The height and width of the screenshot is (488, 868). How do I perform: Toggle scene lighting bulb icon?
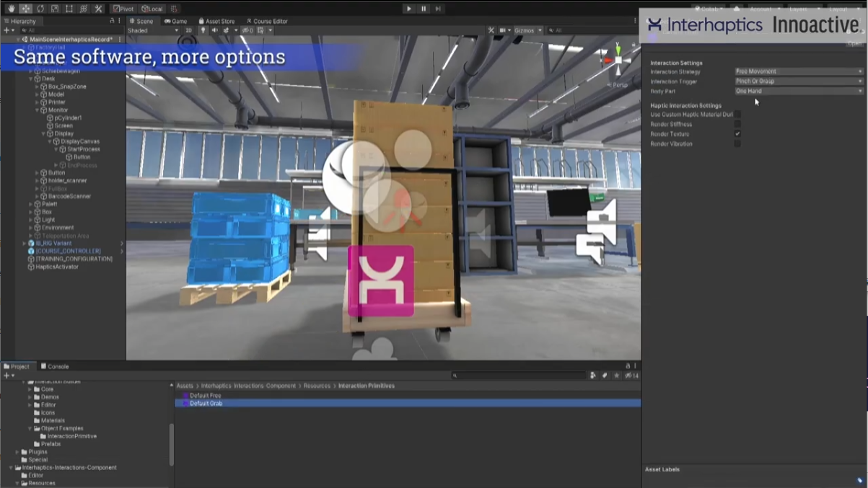203,30
